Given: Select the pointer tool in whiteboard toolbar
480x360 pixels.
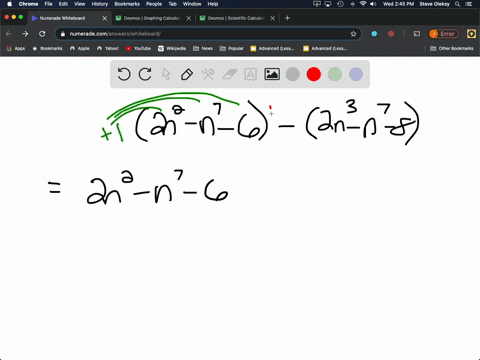Looking at the screenshot, I should pyautogui.click(x=166, y=74).
